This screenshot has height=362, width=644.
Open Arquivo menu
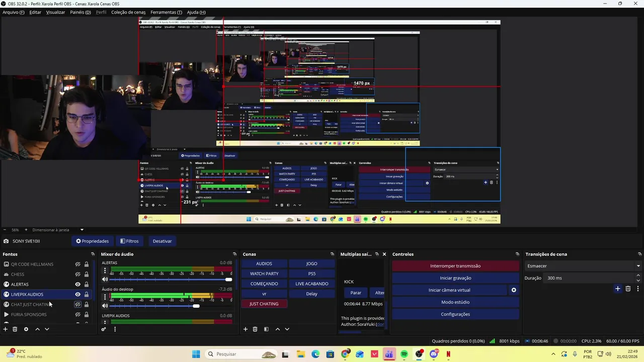[14, 12]
